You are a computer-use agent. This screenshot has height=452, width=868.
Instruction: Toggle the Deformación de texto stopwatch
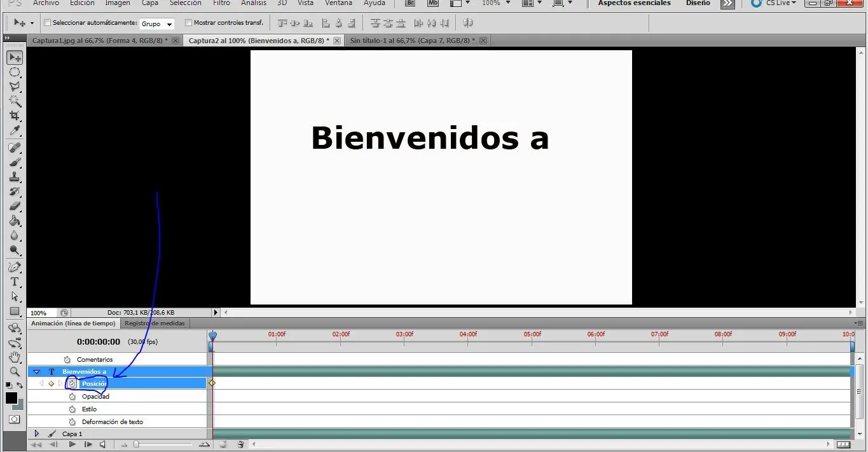point(72,421)
